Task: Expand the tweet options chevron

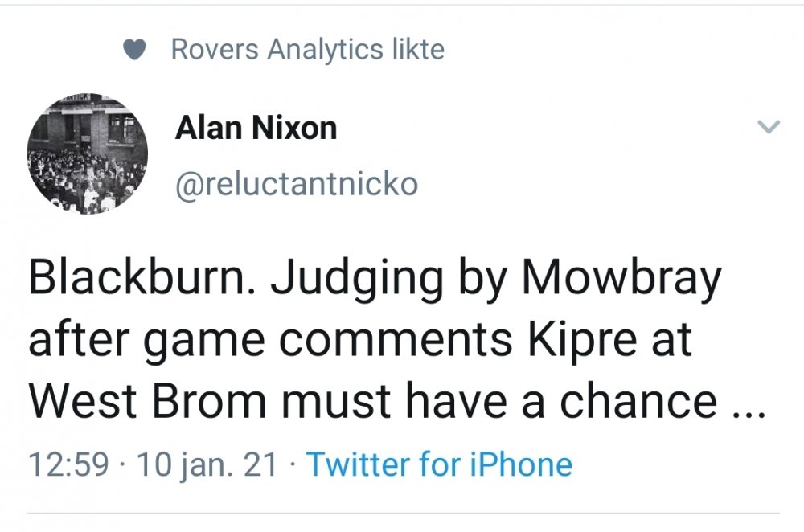Action: point(769,127)
